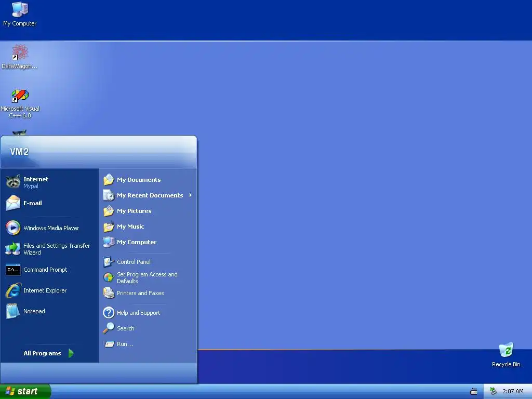Image resolution: width=532 pixels, height=399 pixels.
Task: Open the Notepad icon
Action: [13, 311]
